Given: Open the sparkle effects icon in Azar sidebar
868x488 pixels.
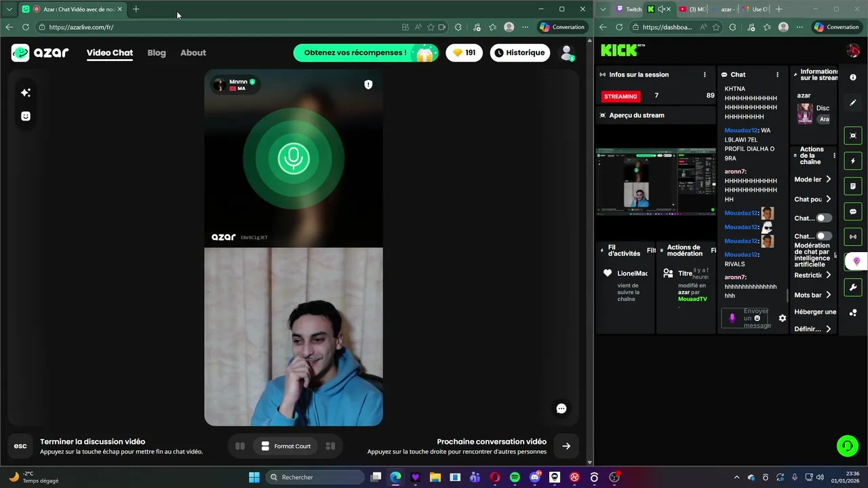Looking at the screenshot, I should (26, 92).
